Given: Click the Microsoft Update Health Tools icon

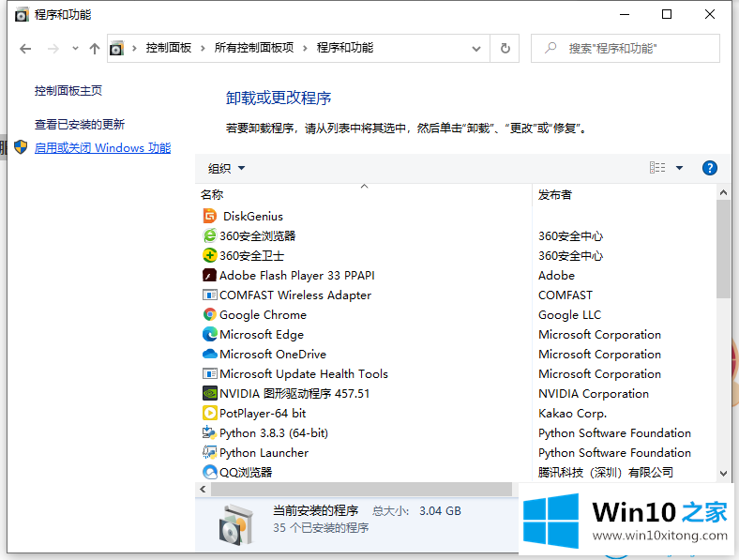Looking at the screenshot, I should click(x=209, y=374).
